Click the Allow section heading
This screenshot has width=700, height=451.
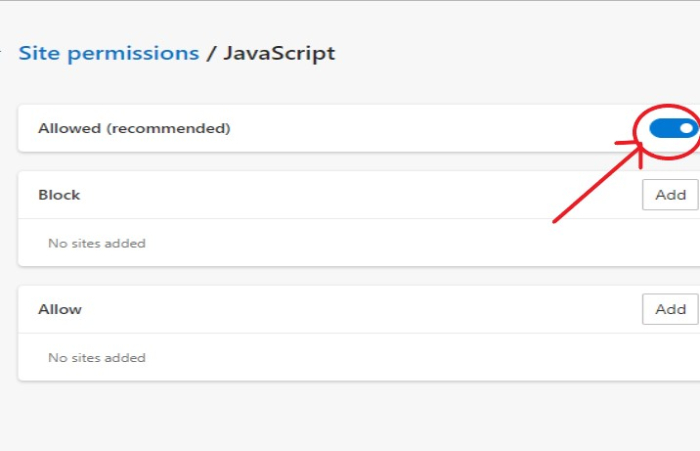(60, 309)
